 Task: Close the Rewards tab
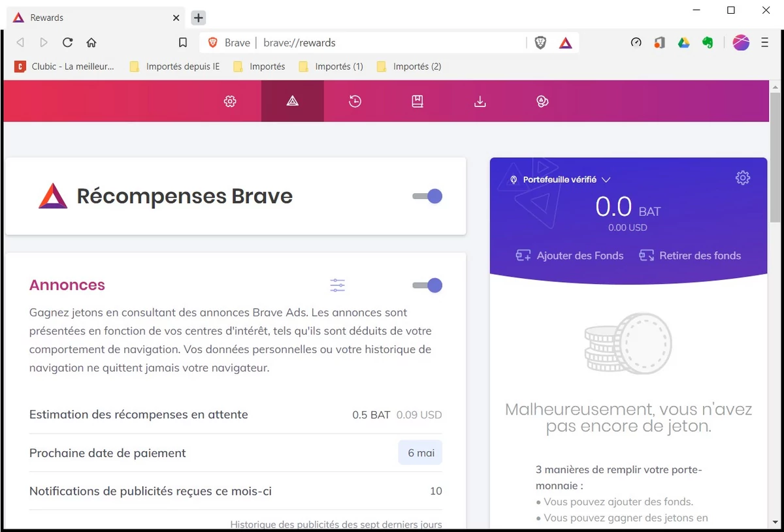(176, 18)
